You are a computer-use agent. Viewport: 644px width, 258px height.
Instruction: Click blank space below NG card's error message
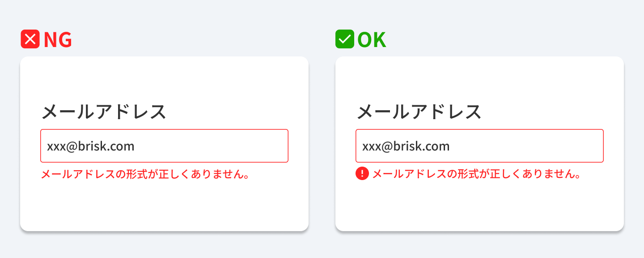coord(164,206)
